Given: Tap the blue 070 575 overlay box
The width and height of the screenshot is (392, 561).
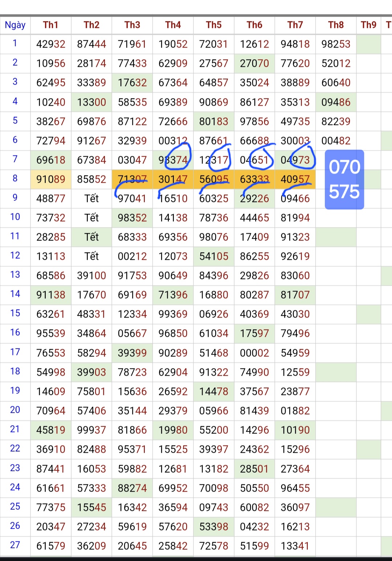Looking at the screenshot, I should [344, 179].
